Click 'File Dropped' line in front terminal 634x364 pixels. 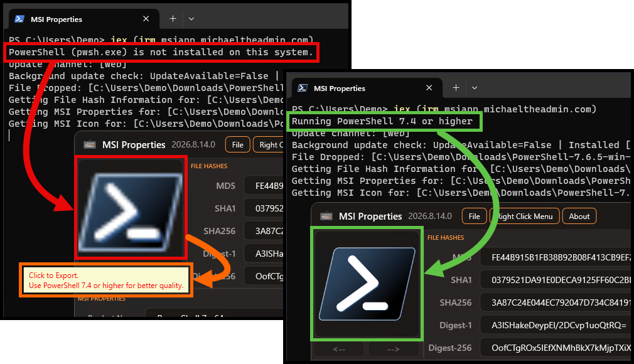(x=461, y=157)
